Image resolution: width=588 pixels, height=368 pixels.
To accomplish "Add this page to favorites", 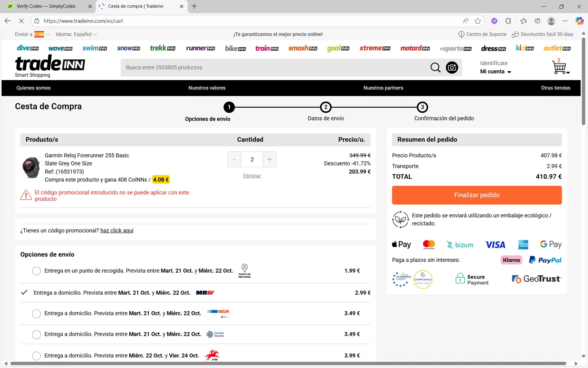I will pyautogui.click(x=477, y=21).
